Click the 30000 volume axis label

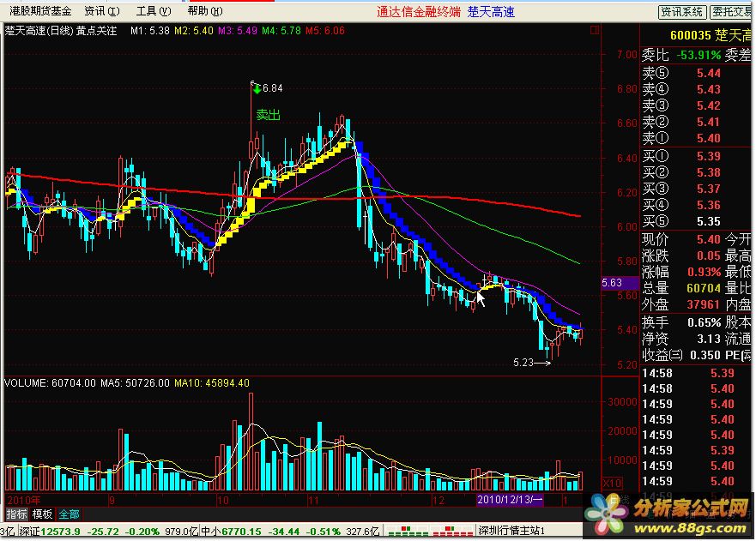[623, 402]
